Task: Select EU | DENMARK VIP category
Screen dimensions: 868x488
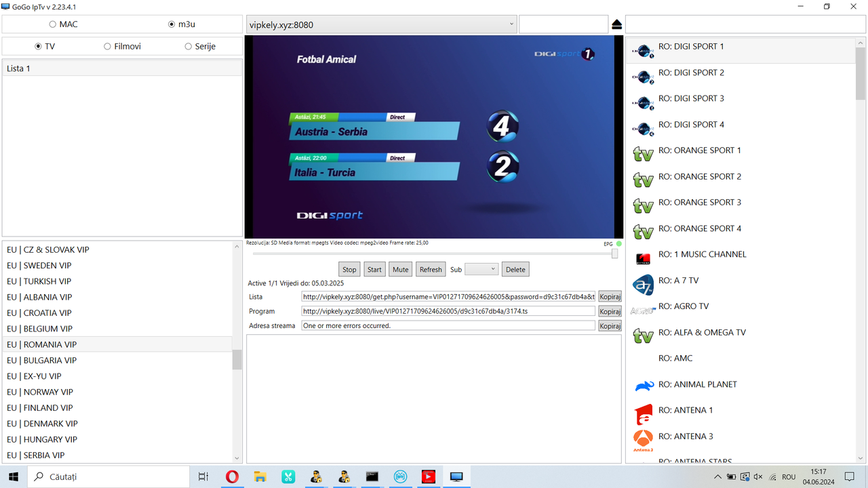Action: pos(117,424)
